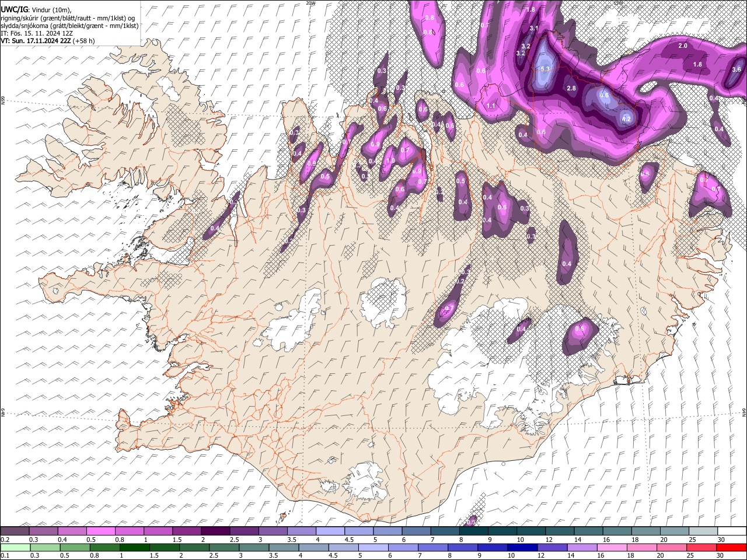
Task: Click the 1.0 precipitation value on the map
Action: click(390, 160)
